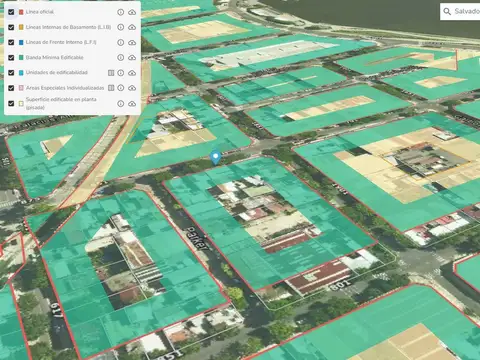This screenshot has width=480, height=360.
Task: Focus the search field containing Salvado
Action: 460,12
